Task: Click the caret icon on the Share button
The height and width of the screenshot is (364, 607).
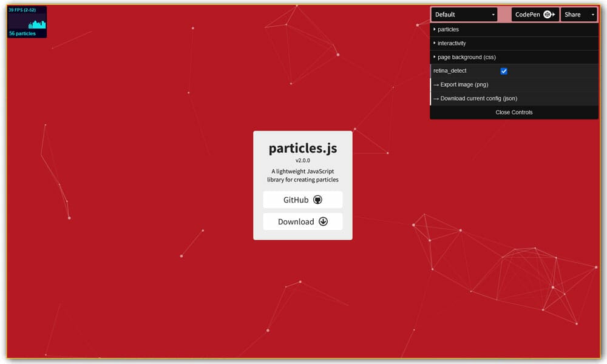Action: coord(592,14)
